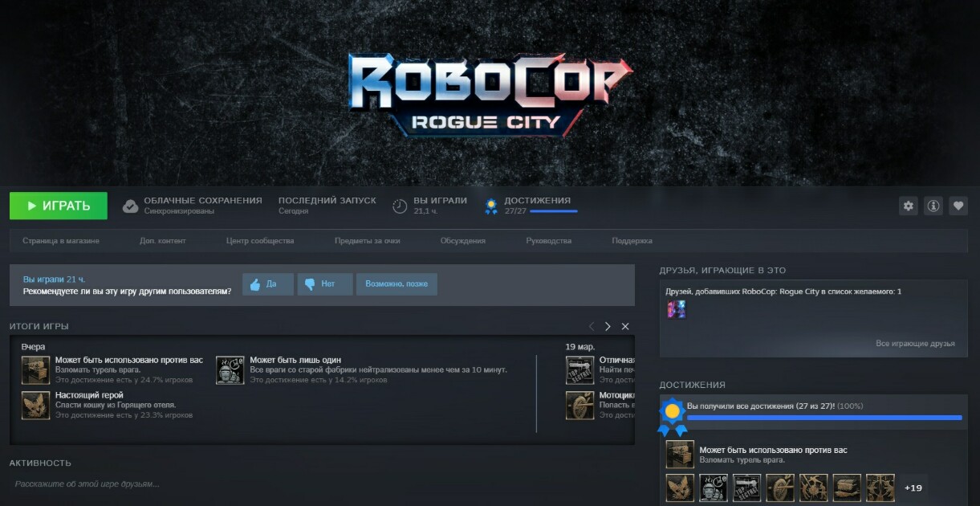Screen dimensions: 980x506
Task: Show more achievements with +19 button
Action: (x=913, y=488)
